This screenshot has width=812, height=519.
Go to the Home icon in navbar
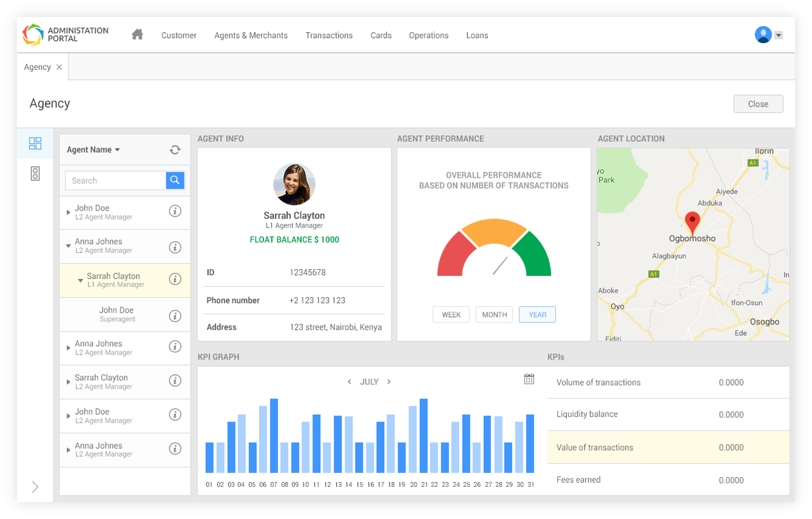pos(138,35)
